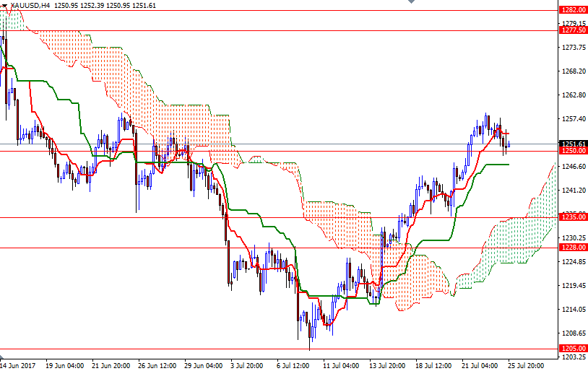Click the 1268.20 price axis value

(x=574, y=71)
